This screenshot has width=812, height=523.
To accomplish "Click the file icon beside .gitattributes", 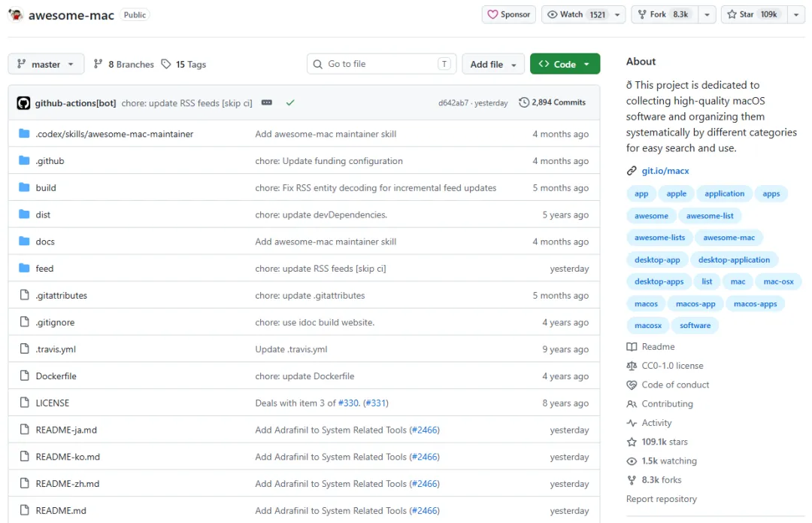I will 24,295.
